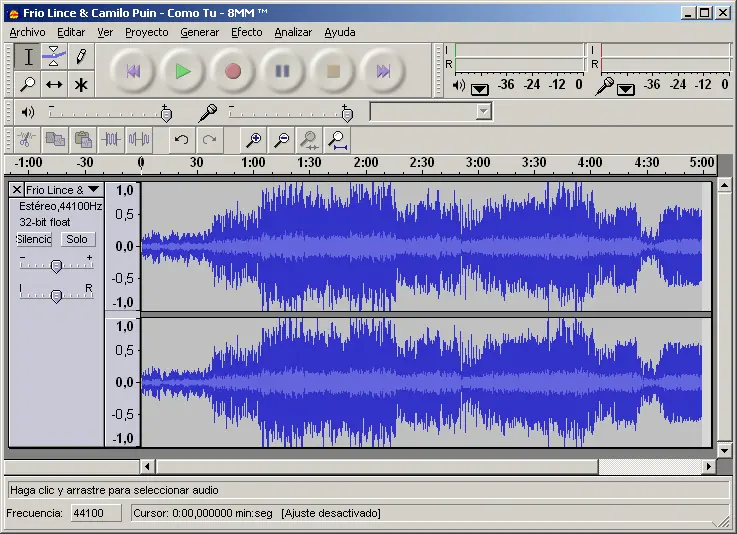Click mixer toolbar microphone icon
The image size is (737, 534).
click(x=208, y=113)
